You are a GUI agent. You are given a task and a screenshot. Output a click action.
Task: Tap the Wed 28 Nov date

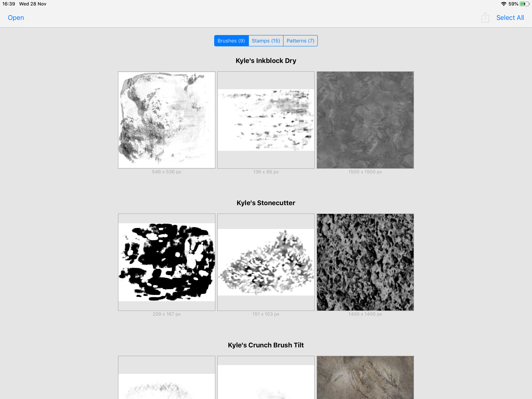click(x=33, y=4)
